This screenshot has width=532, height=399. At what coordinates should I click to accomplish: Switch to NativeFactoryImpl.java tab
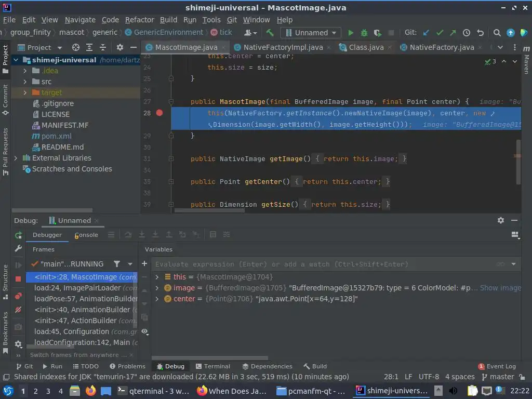coord(283,47)
